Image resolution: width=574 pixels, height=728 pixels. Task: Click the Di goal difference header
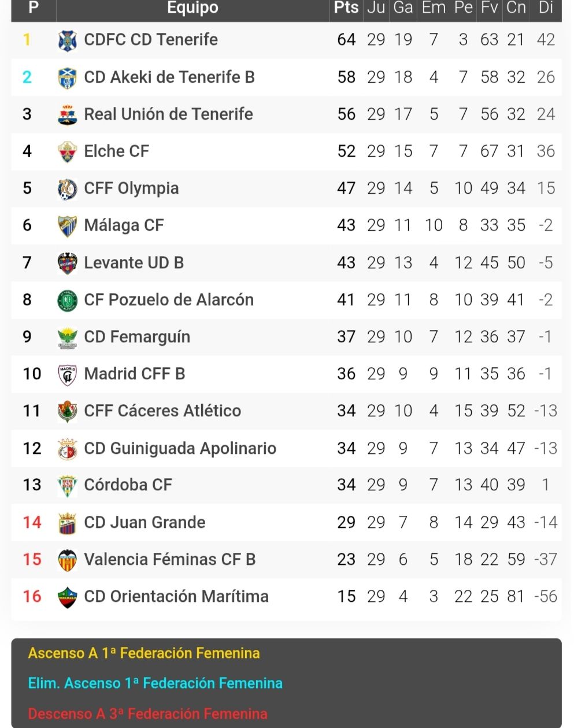[x=546, y=8]
